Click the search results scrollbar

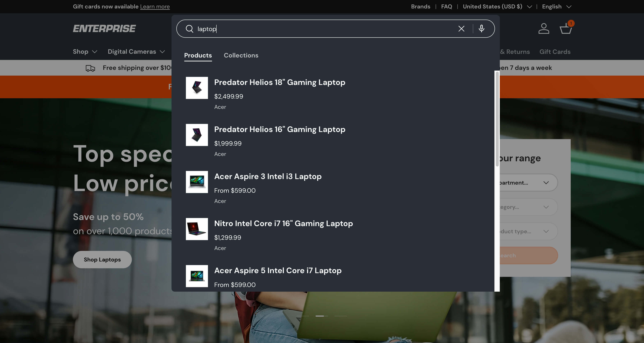(x=497, y=119)
